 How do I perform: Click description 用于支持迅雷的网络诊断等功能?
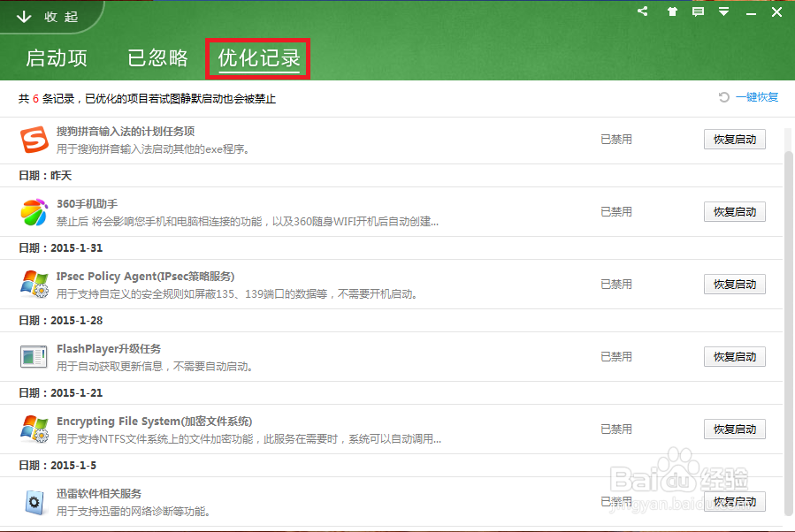tap(133, 511)
